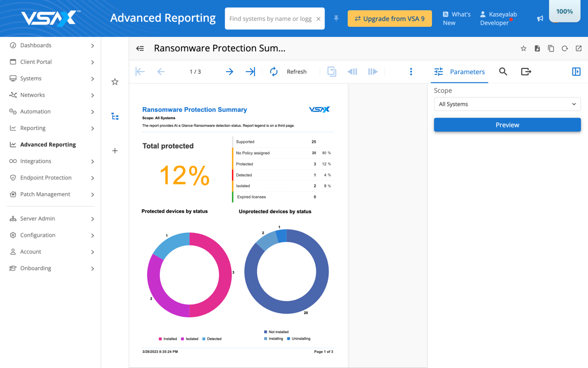Viewport: 588px width, 368px height.
Task: Click the Unprotected devices by status heading
Action: click(275, 212)
